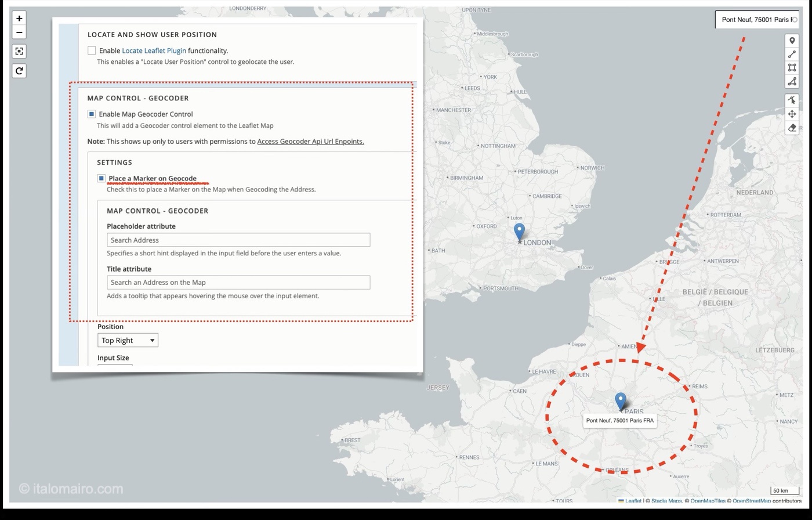Toggle Place a Marker on Geocode
812x520 pixels.
[101, 178]
